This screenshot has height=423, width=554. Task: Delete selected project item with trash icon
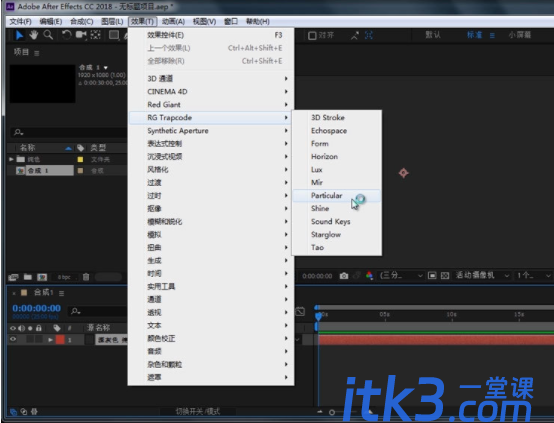pyautogui.click(x=86, y=277)
